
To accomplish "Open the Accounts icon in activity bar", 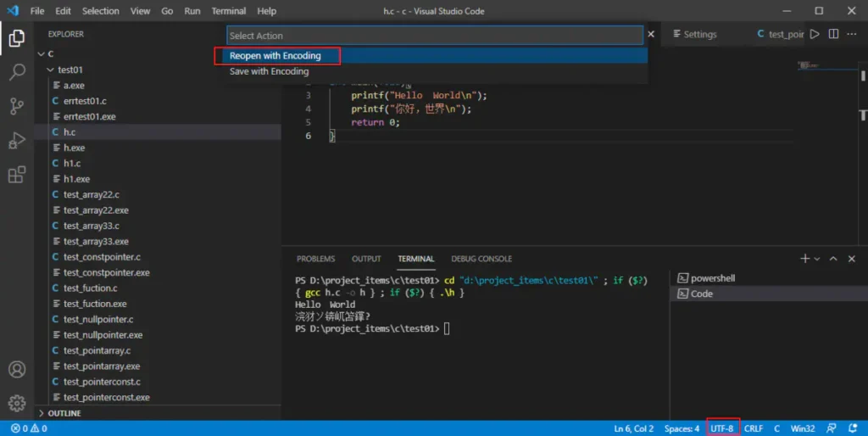I will [x=16, y=370].
